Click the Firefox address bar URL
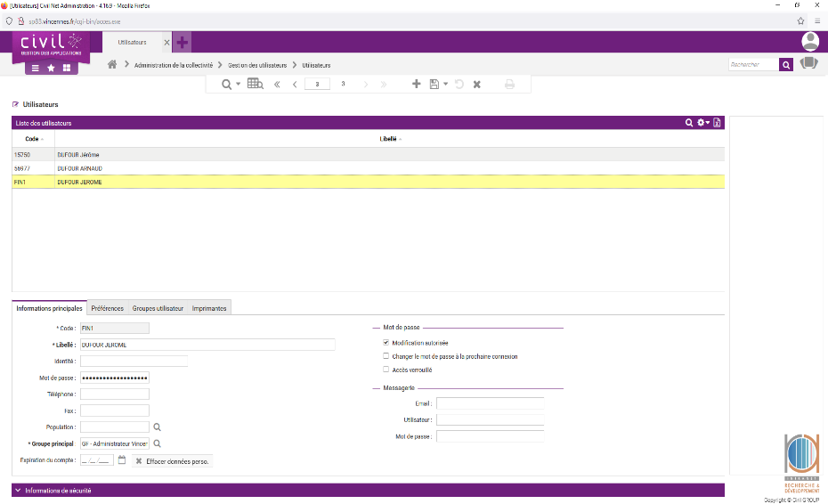 [x=75, y=21]
